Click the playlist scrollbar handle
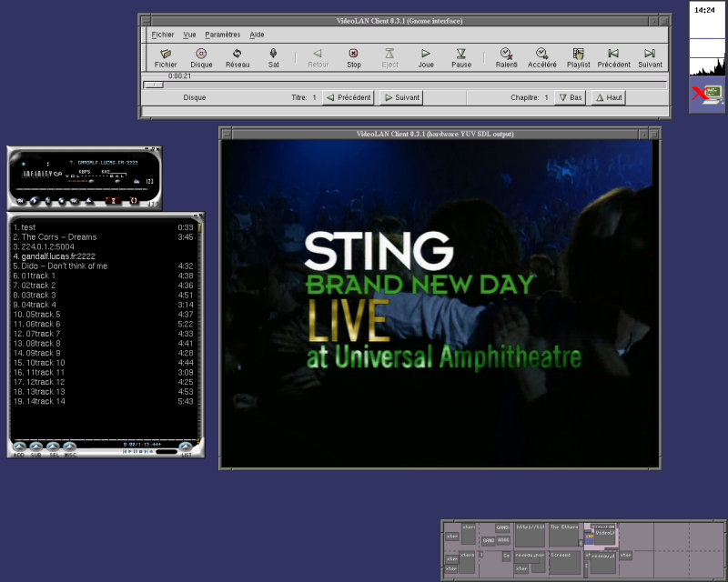 [199, 227]
